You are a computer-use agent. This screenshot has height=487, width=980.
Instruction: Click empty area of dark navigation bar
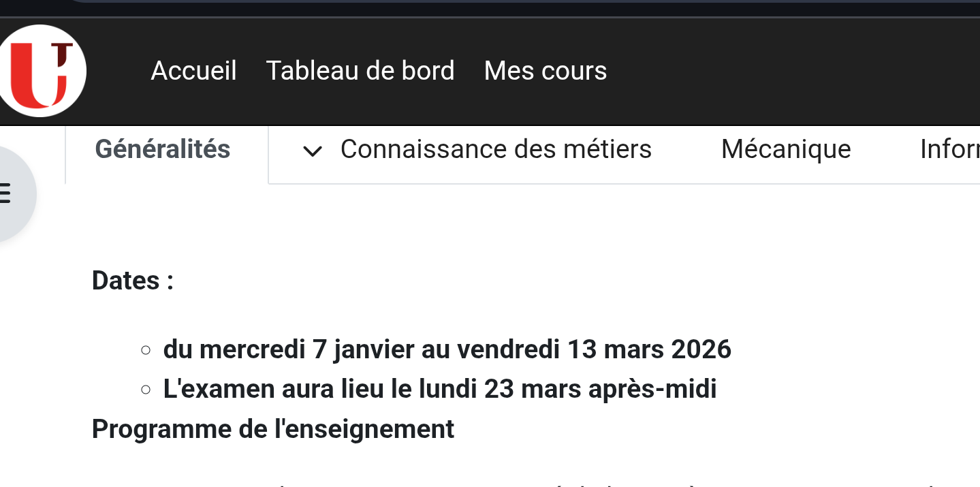[x=783, y=71]
